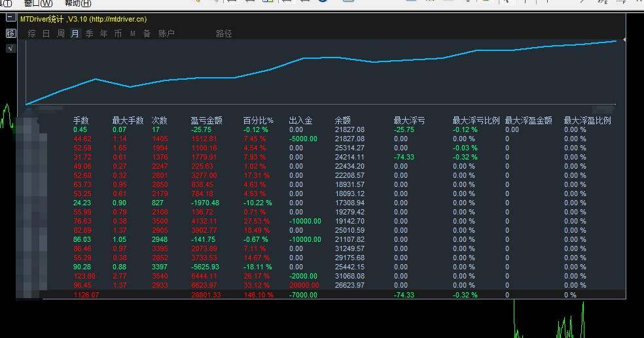Collapse the MTDriver panel with the minus icon

coord(10,18)
